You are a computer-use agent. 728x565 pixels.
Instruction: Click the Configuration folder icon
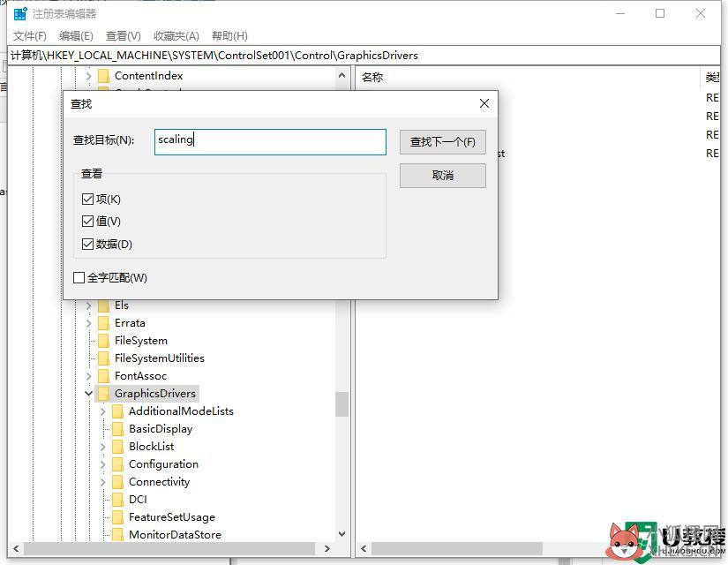(x=118, y=464)
